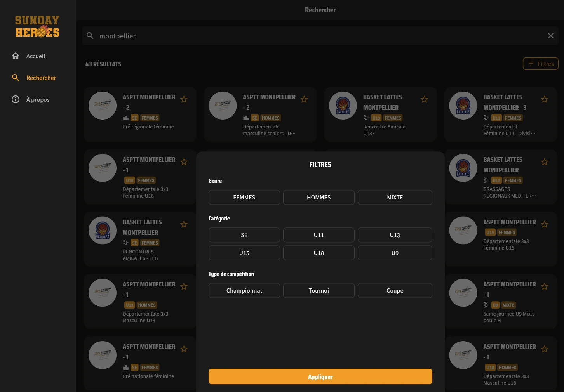Click the magnifier icon in search bar
Viewport: 564px width, 392px height.
point(90,36)
